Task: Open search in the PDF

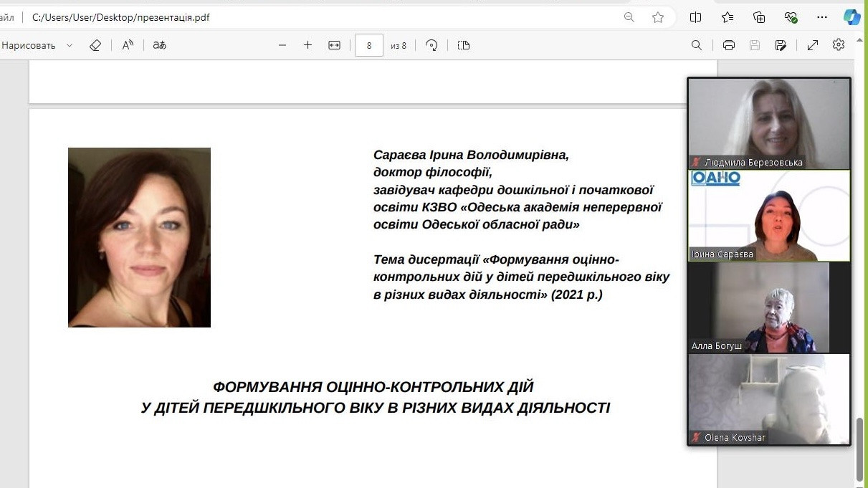Action: coord(696,45)
